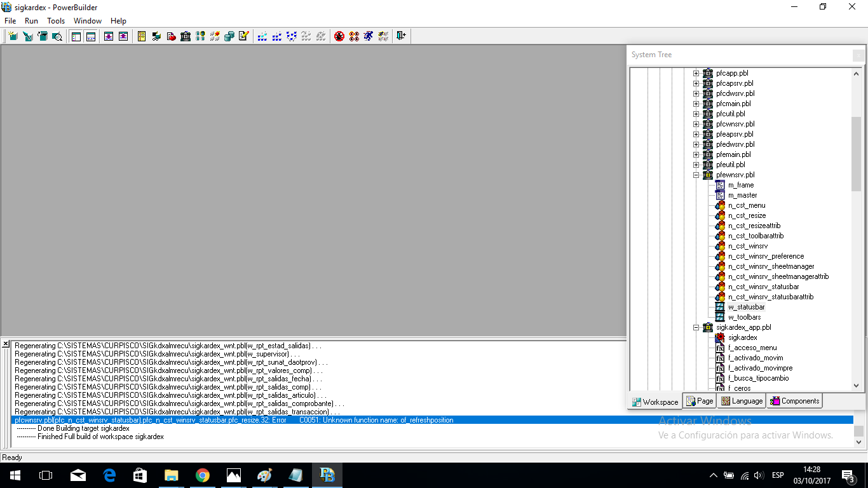Select w_statusbar in the tree

(x=746, y=307)
